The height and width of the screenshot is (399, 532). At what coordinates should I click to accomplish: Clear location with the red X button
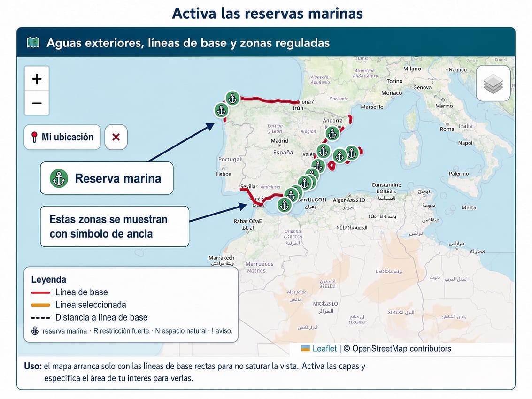pyautogui.click(x=116, y=137)
